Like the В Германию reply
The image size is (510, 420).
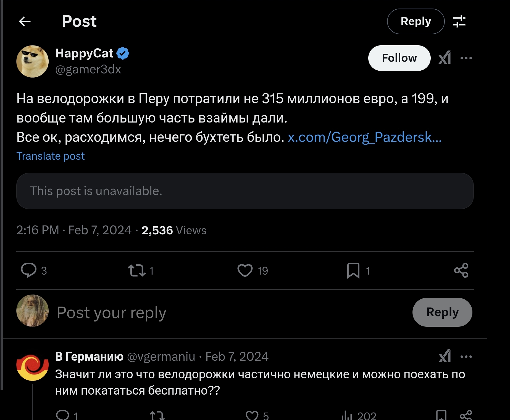[x=252, y=415]
